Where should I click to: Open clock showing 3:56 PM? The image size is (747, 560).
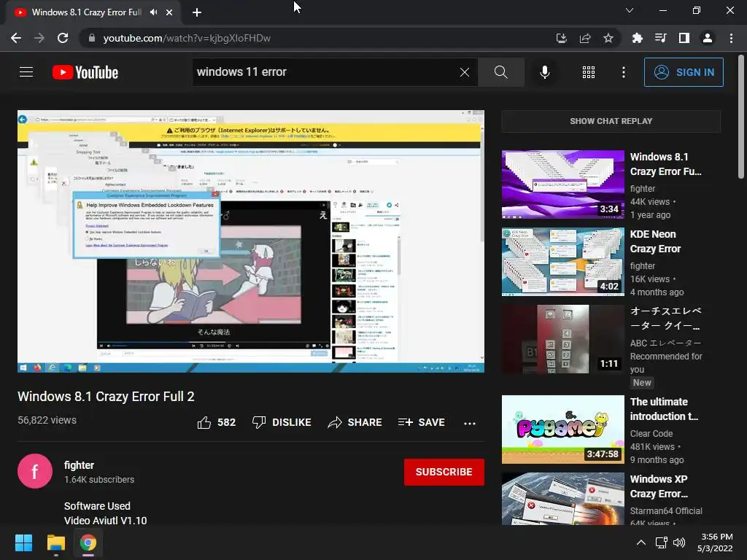(x=715, y=542)
